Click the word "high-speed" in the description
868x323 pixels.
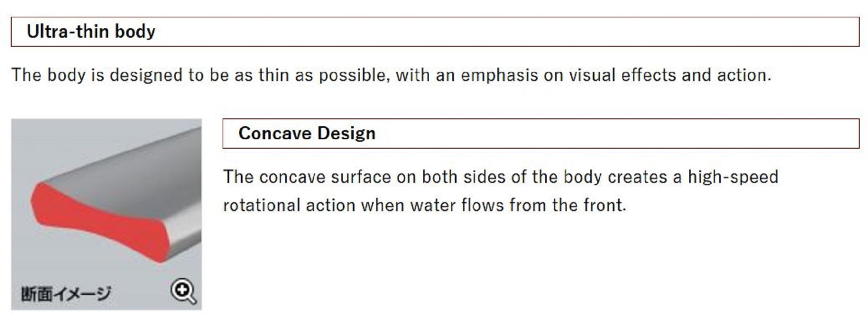point(733,177)
